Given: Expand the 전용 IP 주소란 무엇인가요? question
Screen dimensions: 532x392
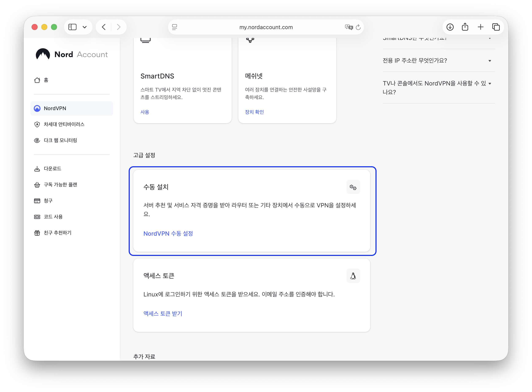Looking at the screenshot, I should [x=438, y=61].
